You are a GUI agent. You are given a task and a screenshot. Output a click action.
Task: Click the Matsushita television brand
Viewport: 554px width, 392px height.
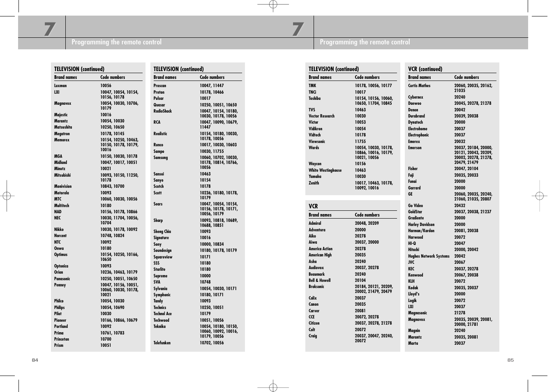[63, 127]
